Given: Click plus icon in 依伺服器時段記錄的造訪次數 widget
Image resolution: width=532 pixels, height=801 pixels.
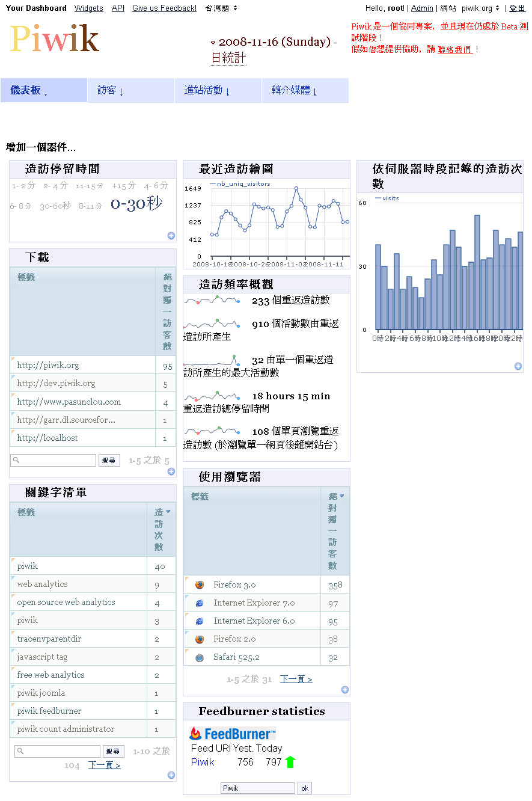Looking at the screenshot, I should [518, 366].
